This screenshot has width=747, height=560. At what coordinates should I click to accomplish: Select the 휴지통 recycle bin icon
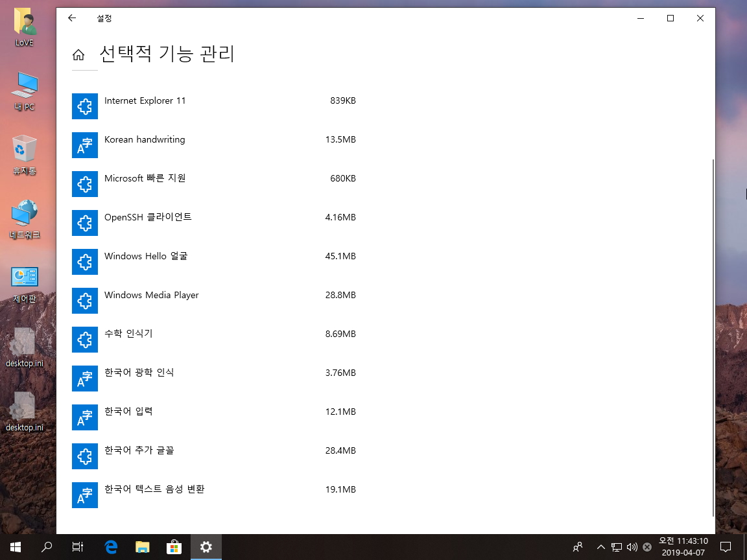tap(24, 156)
